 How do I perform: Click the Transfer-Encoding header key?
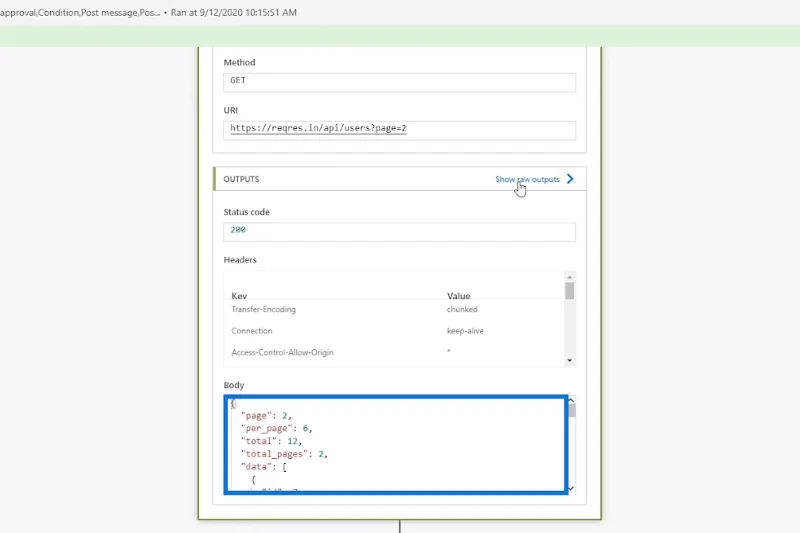263,310
